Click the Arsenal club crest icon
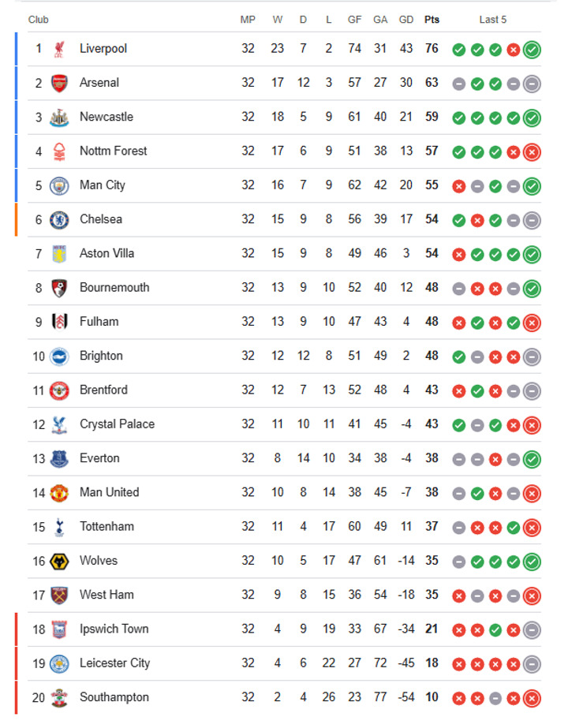This screenshot has width=568, height=728. pyautogui.click(x=59, y=83)
